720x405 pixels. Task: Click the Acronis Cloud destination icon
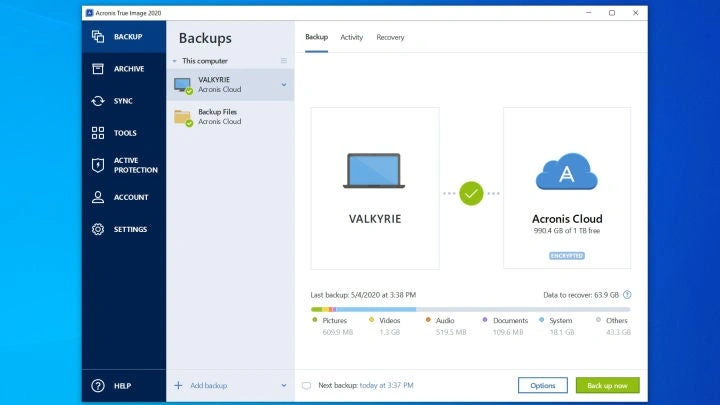(567, 172)
